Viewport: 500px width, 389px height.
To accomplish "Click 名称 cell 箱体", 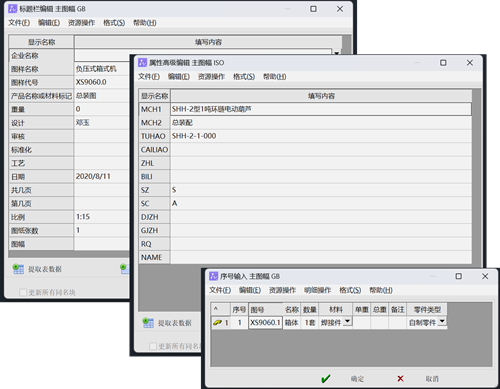I will [291, 323].
